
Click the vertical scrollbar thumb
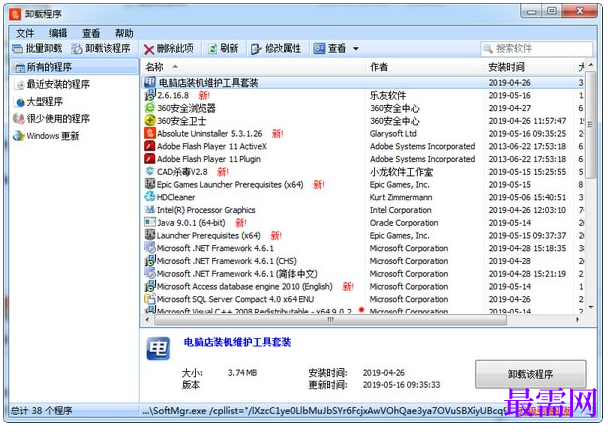(x=591, y=125)
